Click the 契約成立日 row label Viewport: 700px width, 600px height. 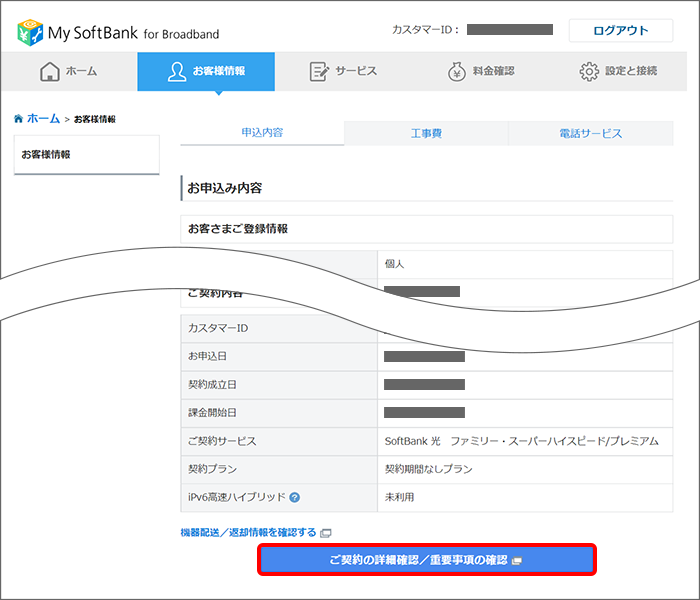pos(212,384)
